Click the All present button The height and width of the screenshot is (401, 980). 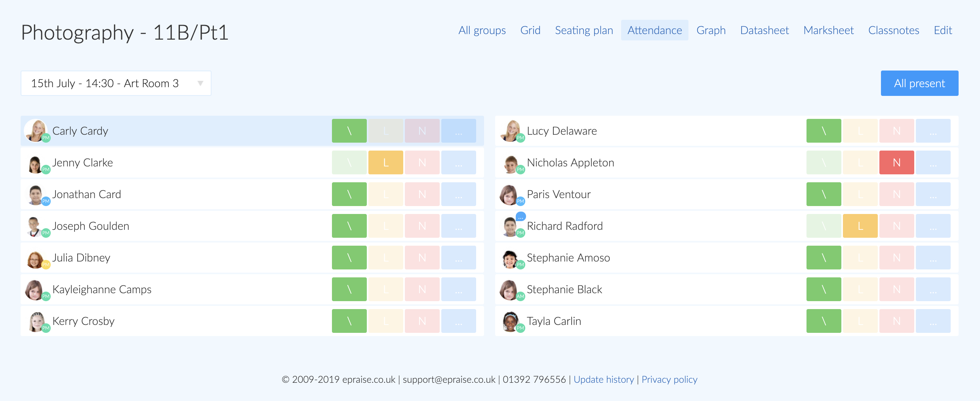point(919,83)
